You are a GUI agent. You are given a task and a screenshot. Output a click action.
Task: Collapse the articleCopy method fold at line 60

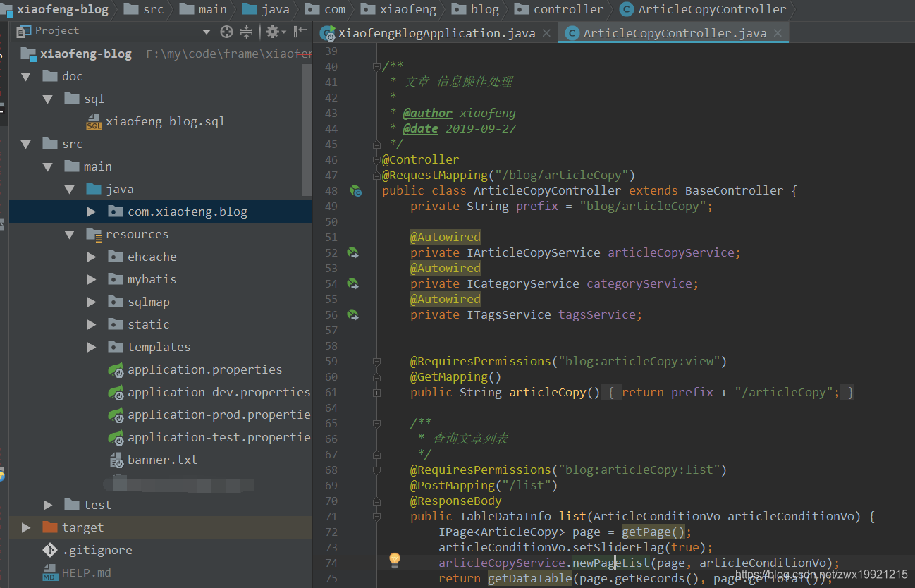376,376
